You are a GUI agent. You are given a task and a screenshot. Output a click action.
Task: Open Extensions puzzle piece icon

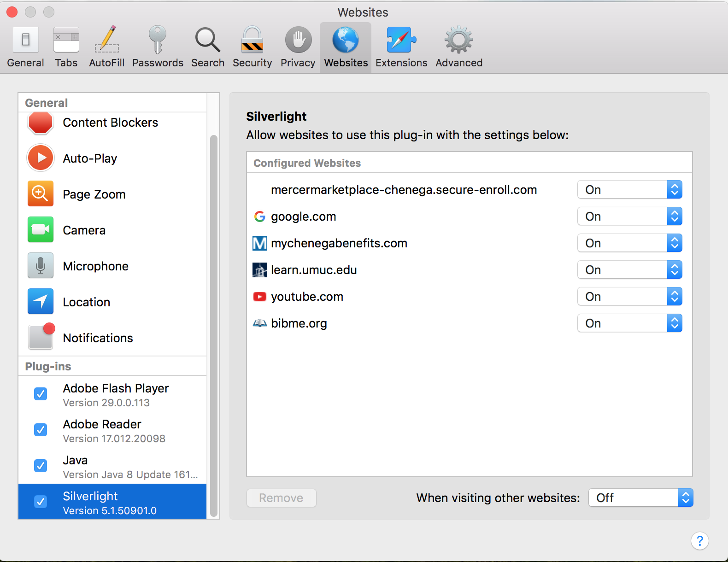pyautogui.click(x=401, y=40)
